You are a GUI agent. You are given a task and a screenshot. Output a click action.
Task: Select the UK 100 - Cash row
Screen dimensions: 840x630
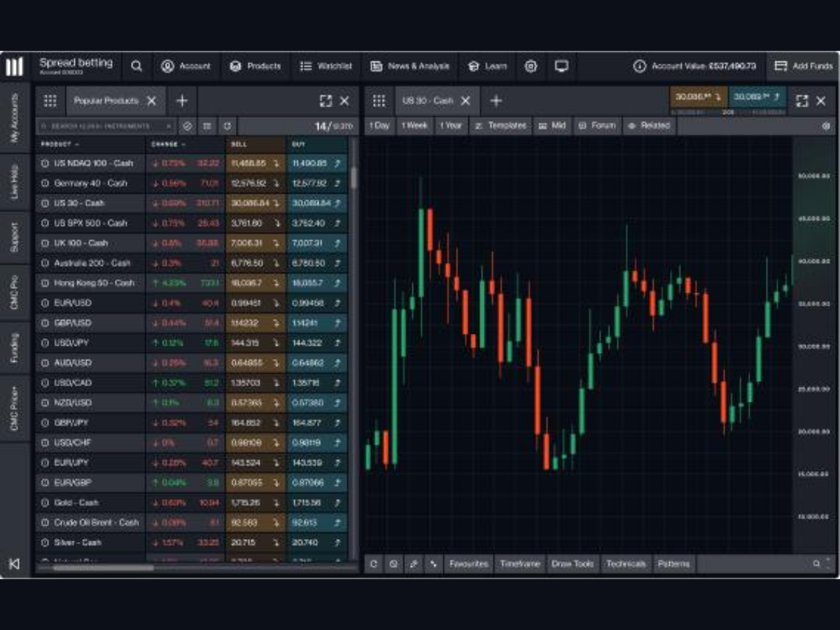191,243
